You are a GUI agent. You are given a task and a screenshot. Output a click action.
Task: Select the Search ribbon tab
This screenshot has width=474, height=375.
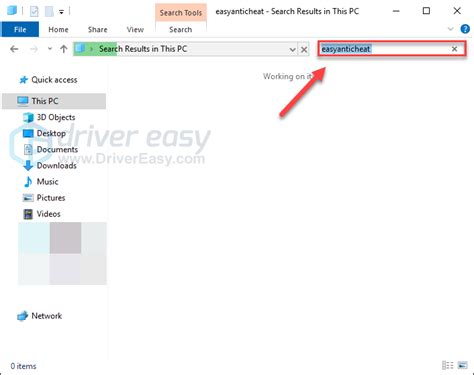click(180, 29)
